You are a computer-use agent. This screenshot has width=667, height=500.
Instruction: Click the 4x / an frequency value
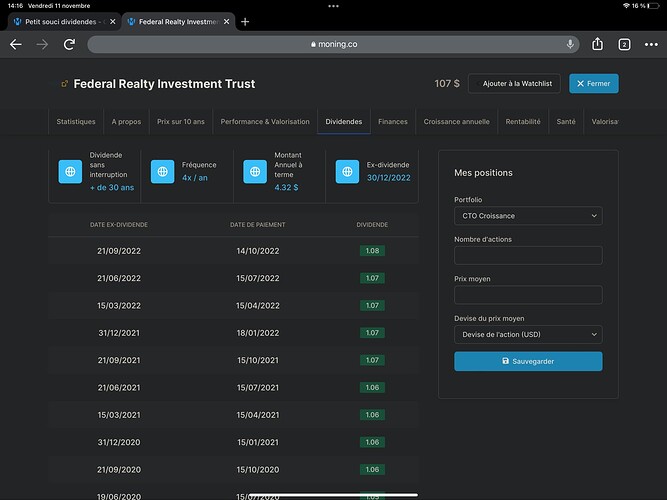(195, 178)
